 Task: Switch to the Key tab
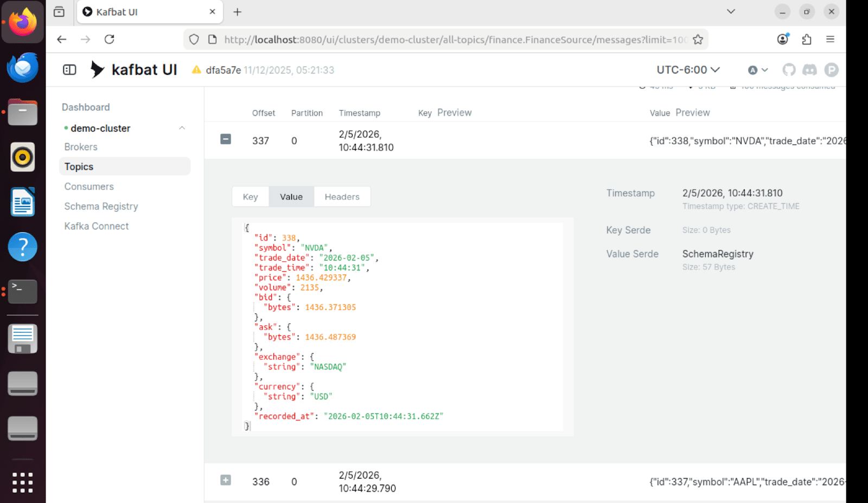pyautogui.click(x=250, y=196)
